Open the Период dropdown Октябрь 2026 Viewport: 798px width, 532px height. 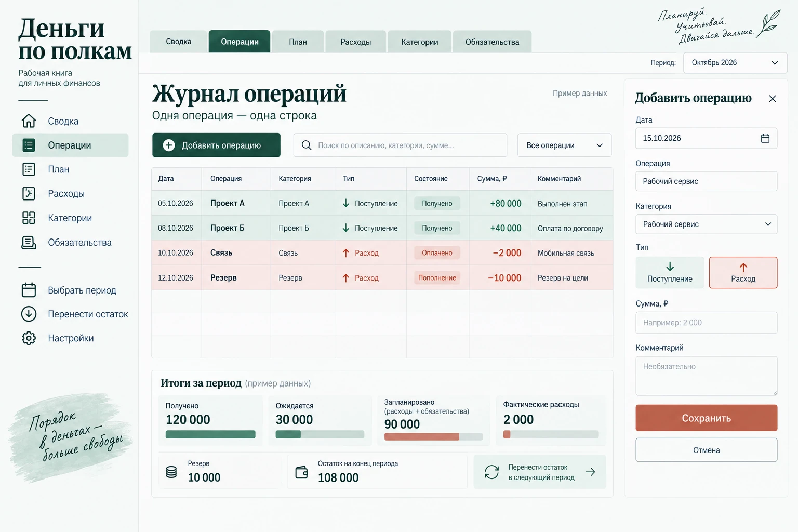coord(735,63)
